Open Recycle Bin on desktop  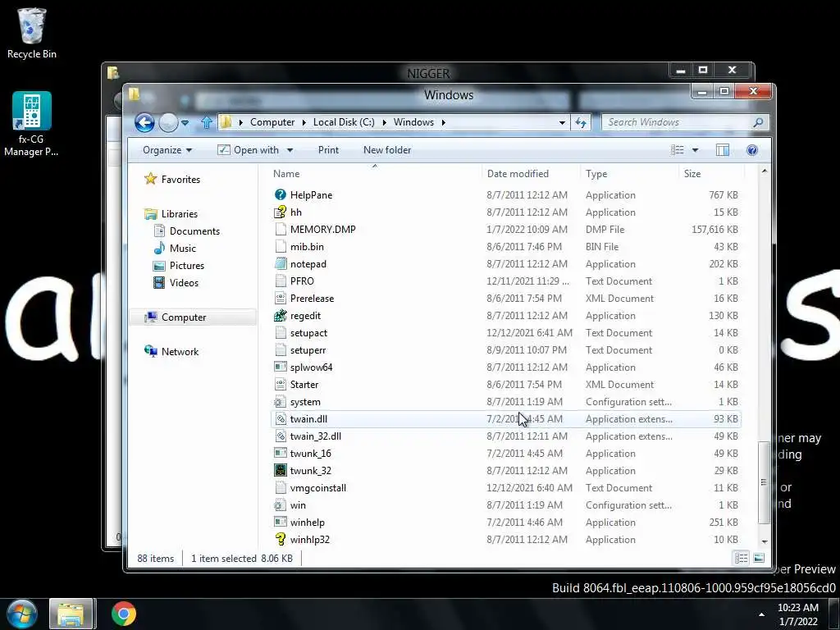tap(32, 33)
